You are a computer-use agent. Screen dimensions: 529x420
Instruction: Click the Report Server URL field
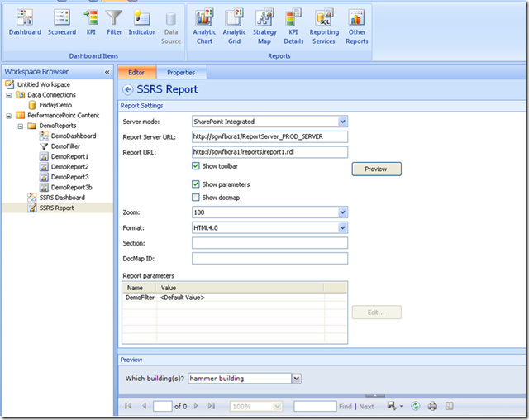270,136
